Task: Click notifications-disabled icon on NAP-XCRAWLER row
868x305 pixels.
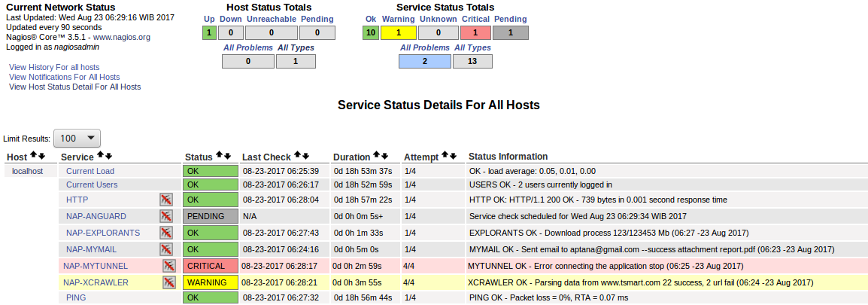Action: pyautogui.click(x=169, y=283)
